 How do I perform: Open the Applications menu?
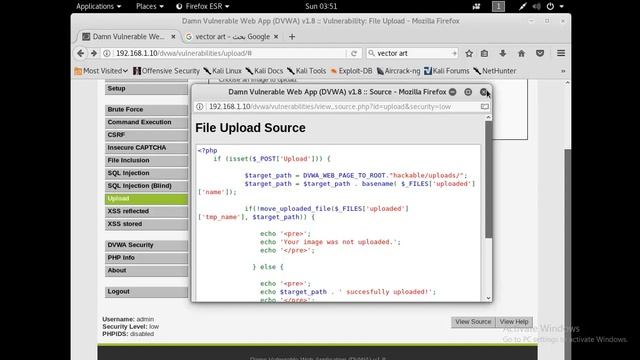click(98, 6)
